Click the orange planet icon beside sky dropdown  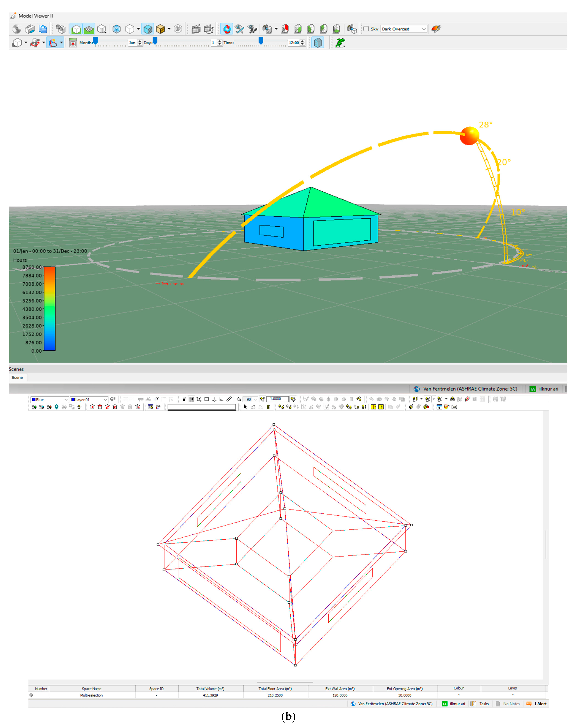coord(436,29)
